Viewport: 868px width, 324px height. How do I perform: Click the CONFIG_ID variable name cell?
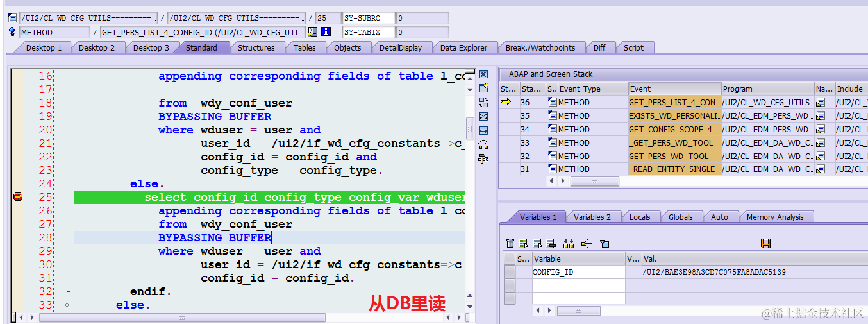(x=578, y=272)
